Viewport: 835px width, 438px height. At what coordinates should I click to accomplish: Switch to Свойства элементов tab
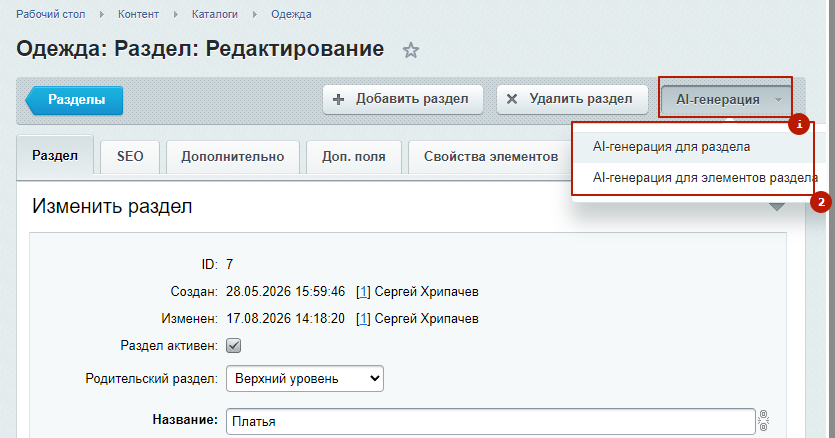tap(490, 157)
